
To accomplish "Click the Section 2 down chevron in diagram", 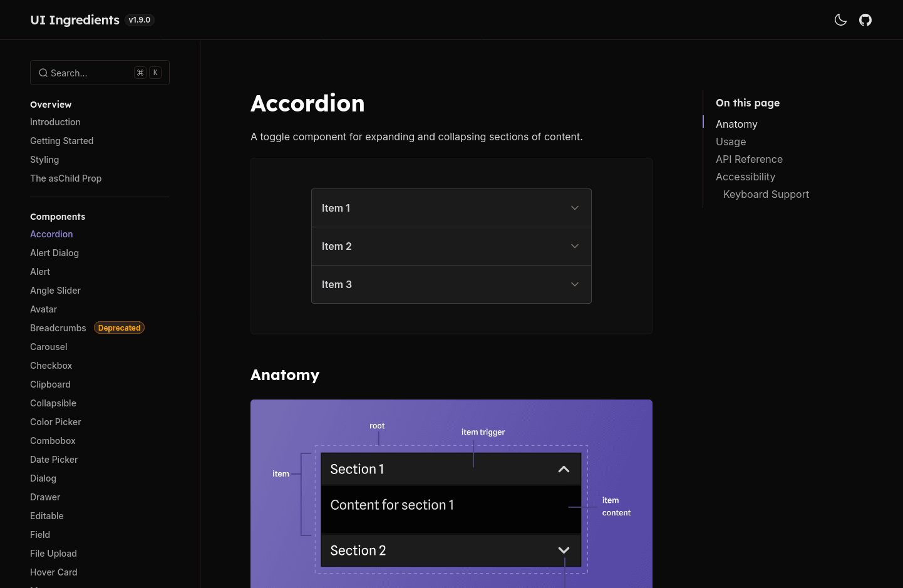I will click(564, 550).
